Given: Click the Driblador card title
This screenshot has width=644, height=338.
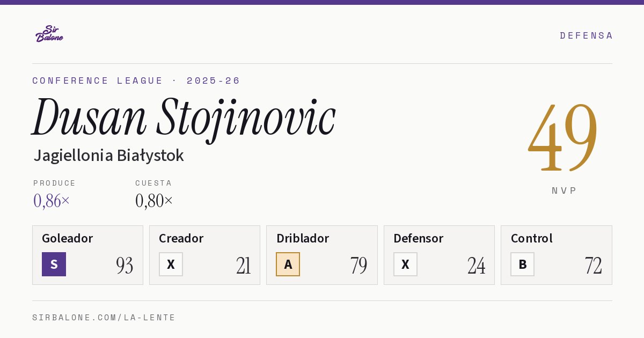Looking at the screenshot, I should click(x=303, y=238).
